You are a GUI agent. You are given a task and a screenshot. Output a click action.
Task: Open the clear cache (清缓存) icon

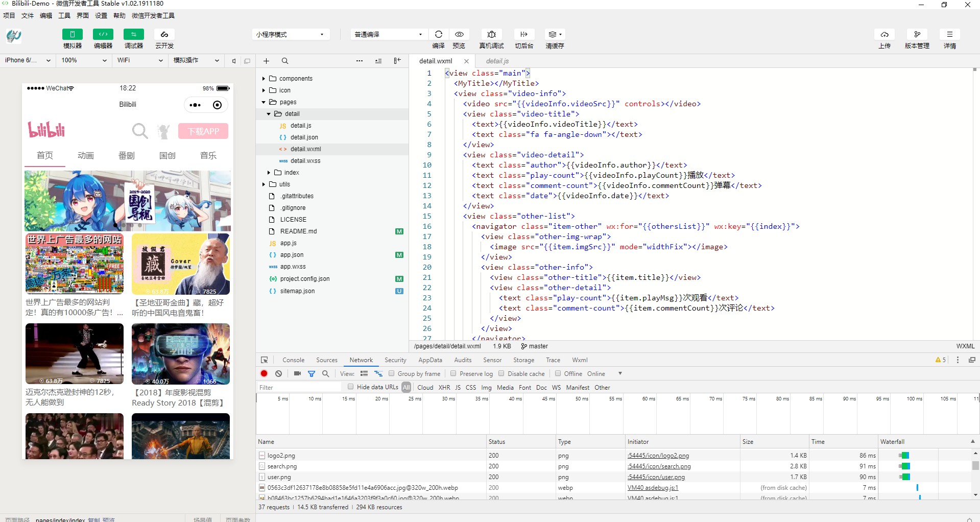click(x=555, y=34)
